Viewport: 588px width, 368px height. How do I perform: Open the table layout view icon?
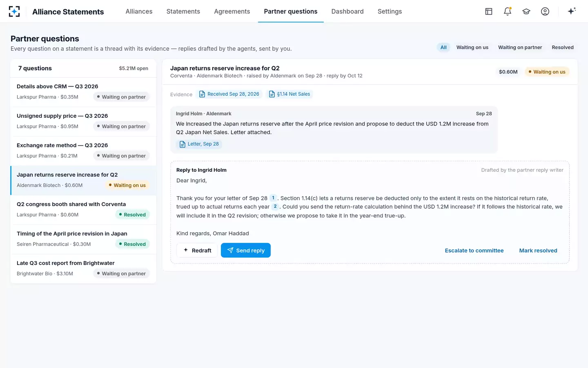tap(489, 11)
